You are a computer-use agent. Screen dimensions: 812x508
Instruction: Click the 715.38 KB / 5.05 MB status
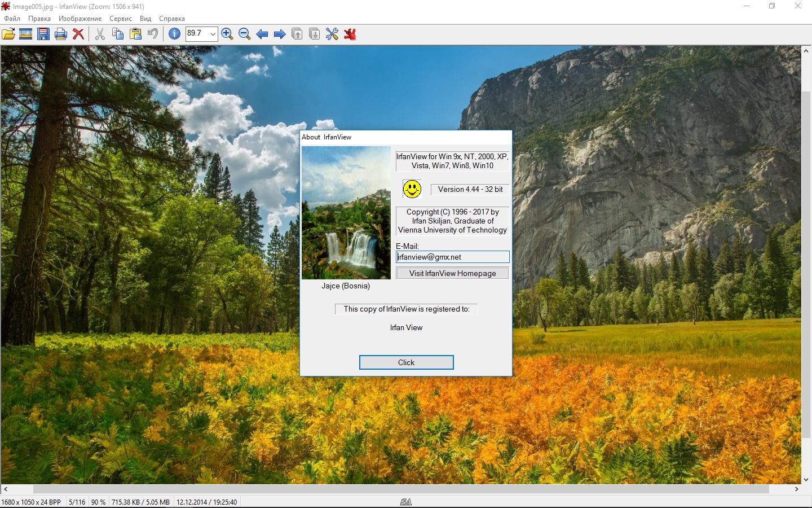(x=140, y=502)
